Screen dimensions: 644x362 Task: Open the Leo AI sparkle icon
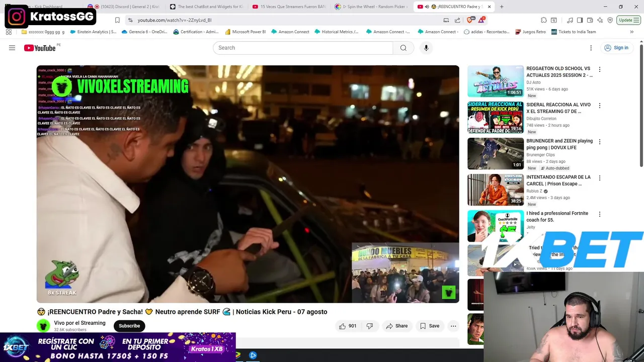pos(600,20)
